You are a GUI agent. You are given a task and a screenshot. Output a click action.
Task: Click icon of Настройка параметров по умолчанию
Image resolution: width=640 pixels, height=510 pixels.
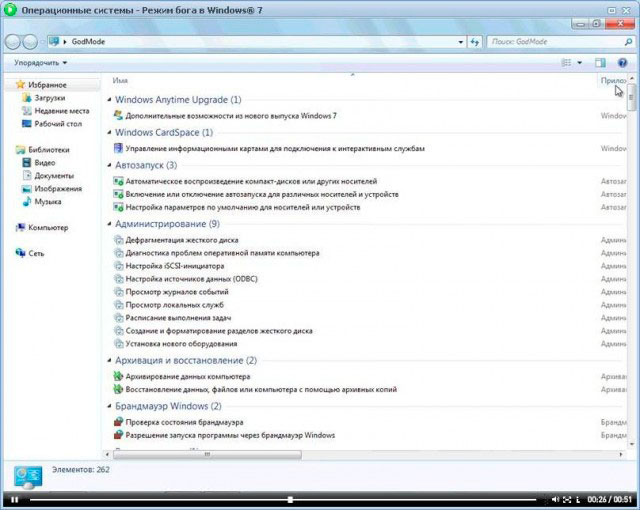tap(118, 207)
